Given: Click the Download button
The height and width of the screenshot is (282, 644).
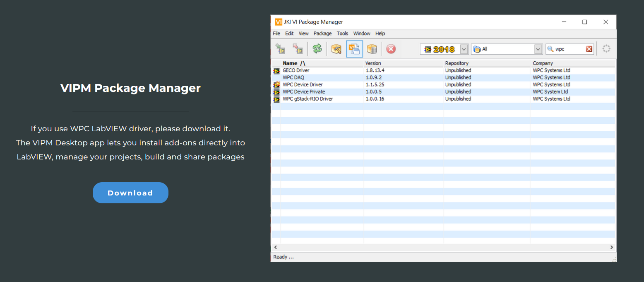Looking at the screenshot, I should tap(130, 193).
